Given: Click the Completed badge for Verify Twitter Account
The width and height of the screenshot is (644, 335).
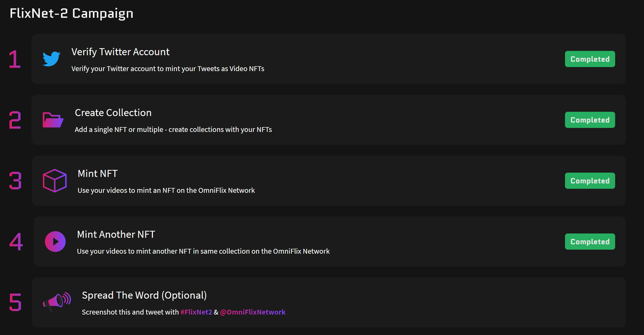Looking at the screenshot, I should coord(590,59).
